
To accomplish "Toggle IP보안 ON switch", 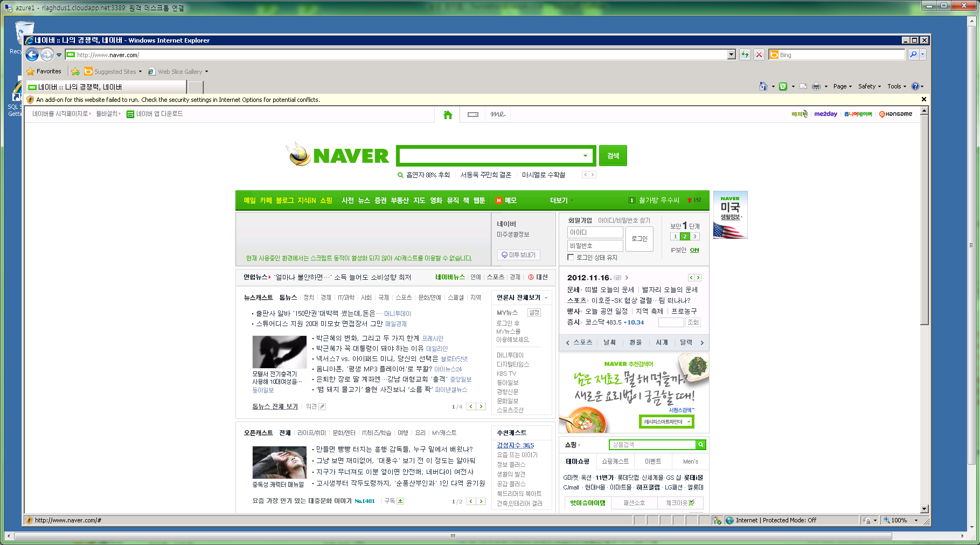I will coord(694,250).
